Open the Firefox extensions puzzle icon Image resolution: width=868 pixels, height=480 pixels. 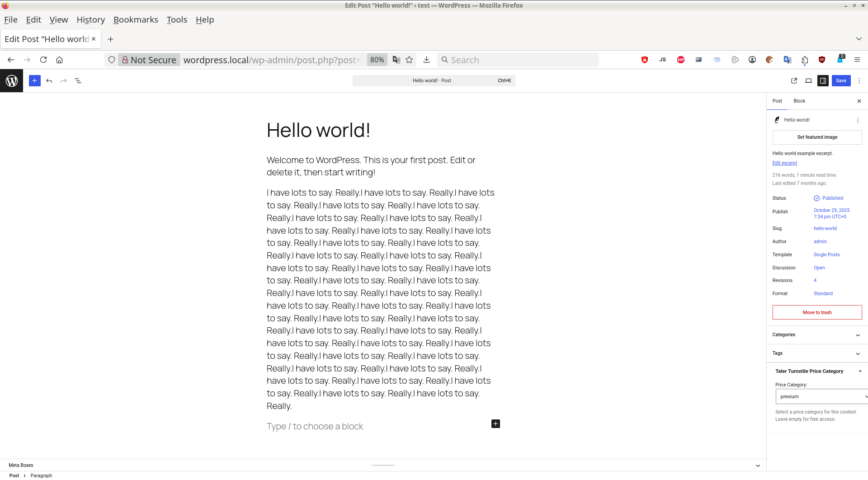pyautogui.click(x=805, y=60)
